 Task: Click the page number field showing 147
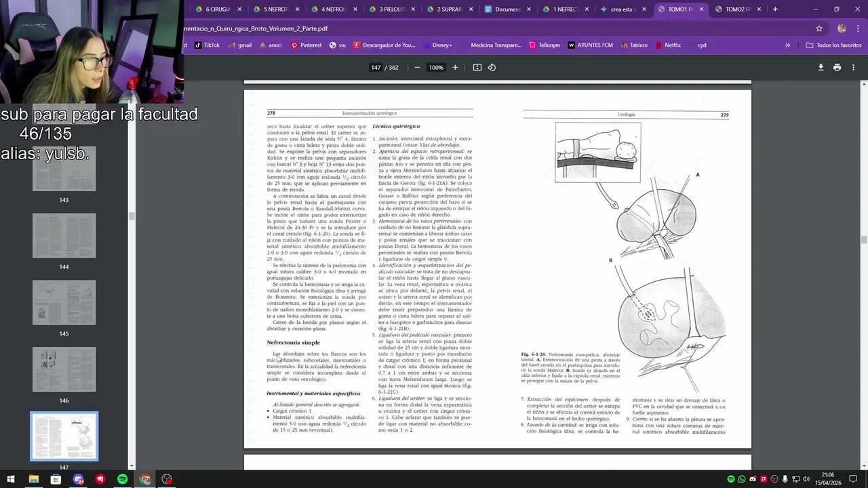(x=375, y=68)
